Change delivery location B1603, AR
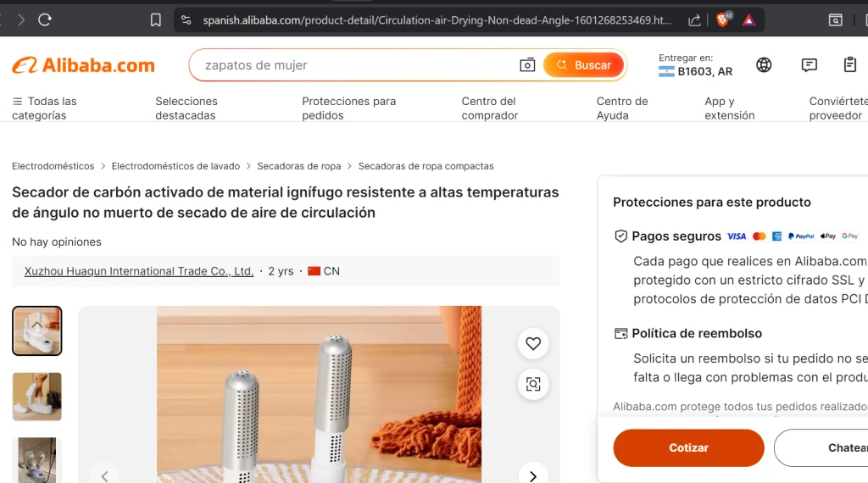This screenshot has width=868, height=483. tap(695, 65)
